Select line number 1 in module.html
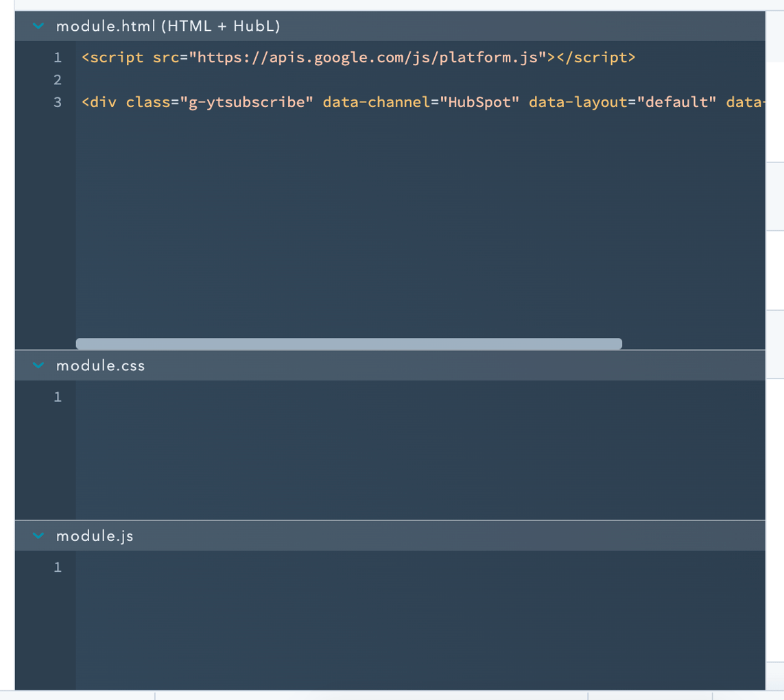This screenshot has height=700, width=784. coord(58,58)
